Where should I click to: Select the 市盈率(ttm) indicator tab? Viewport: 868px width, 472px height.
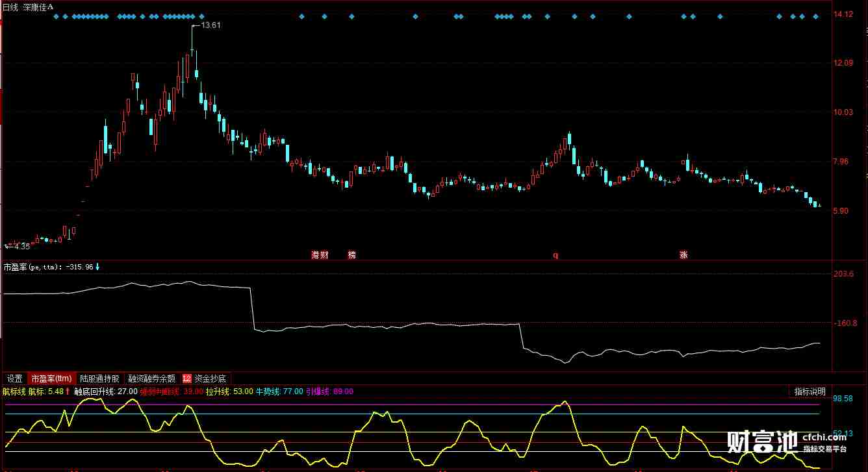52,379
